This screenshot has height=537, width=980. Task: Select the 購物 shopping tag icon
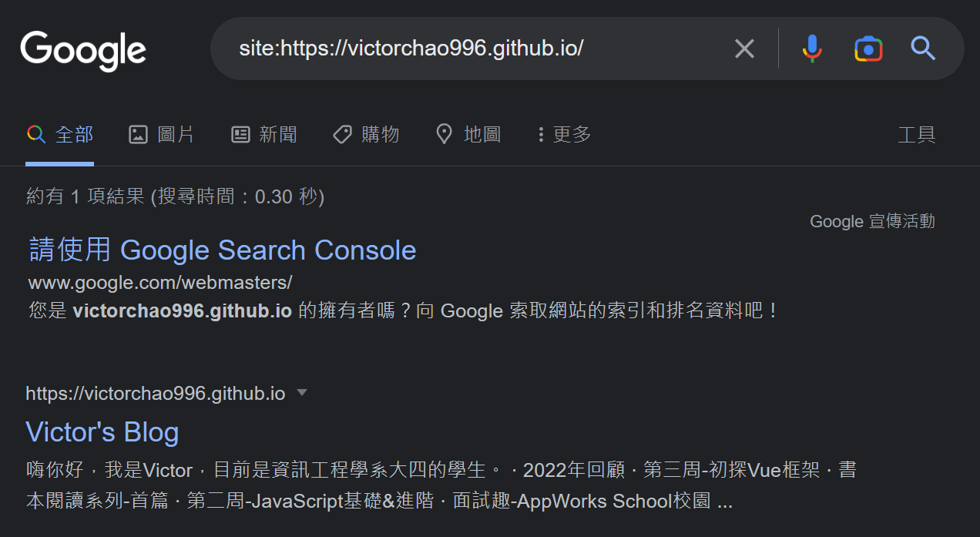[x=341, y=133]
